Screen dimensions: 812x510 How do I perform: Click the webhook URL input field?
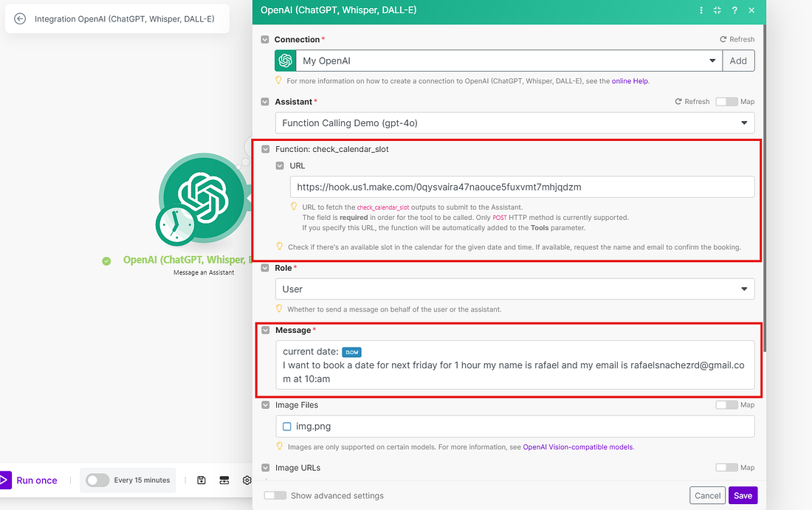tap(522, 187)
